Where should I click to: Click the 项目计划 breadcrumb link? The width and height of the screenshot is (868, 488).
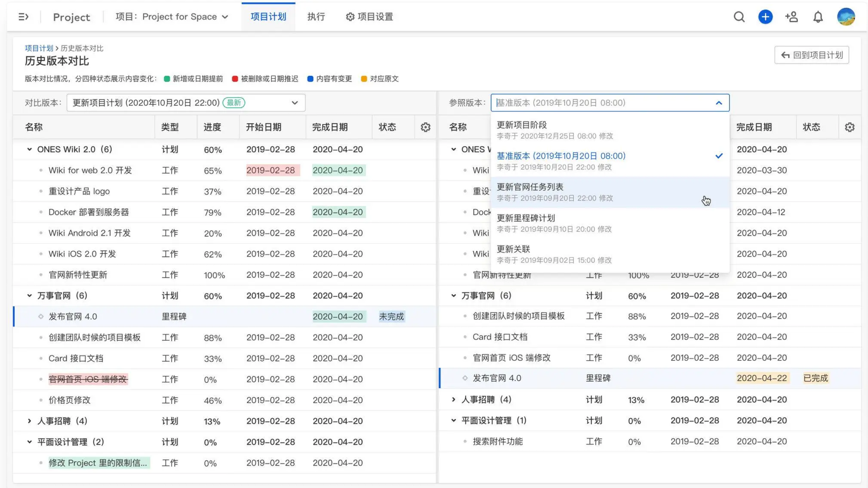tap(39, 48)
